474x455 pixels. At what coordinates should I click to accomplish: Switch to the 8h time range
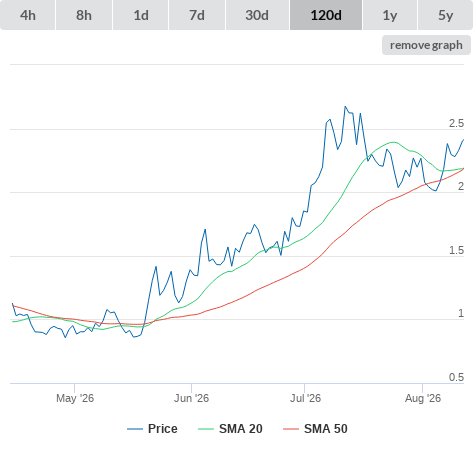tap(84, 15)
